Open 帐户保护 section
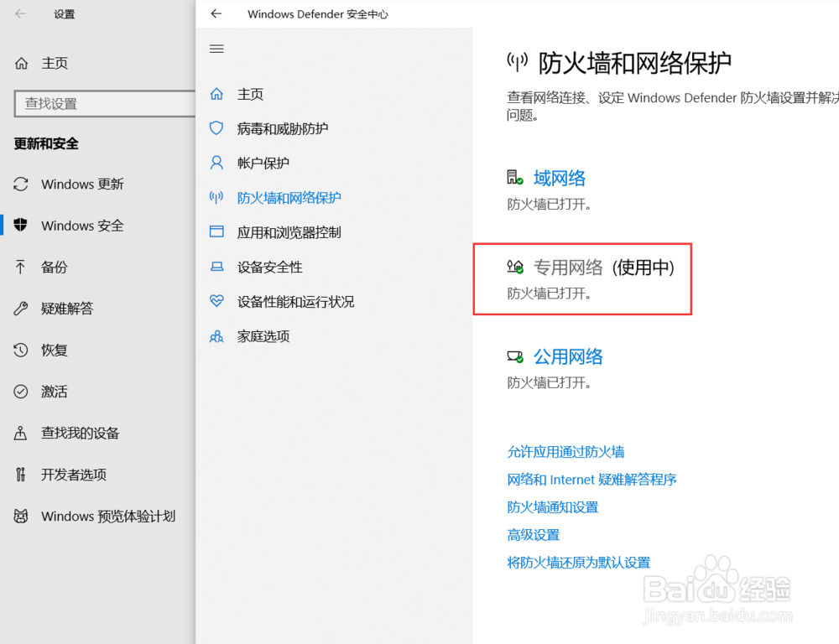Screen dimensions: 839x644 (x=263, y=164)
